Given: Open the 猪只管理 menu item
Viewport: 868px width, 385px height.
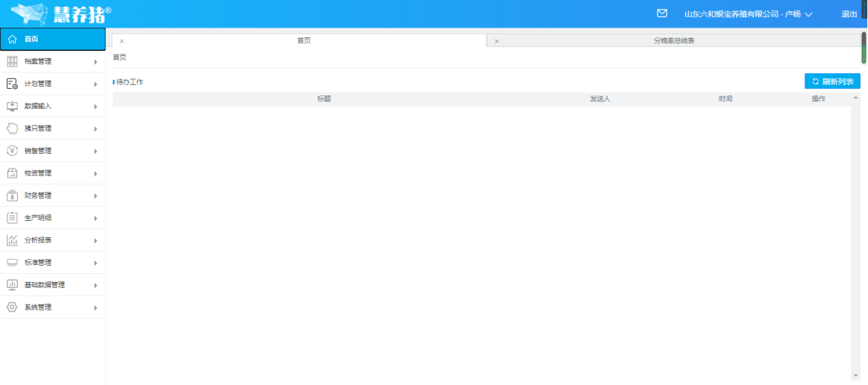Looking at the screenshot, I should pyautogui.click(x=52, y=128).
